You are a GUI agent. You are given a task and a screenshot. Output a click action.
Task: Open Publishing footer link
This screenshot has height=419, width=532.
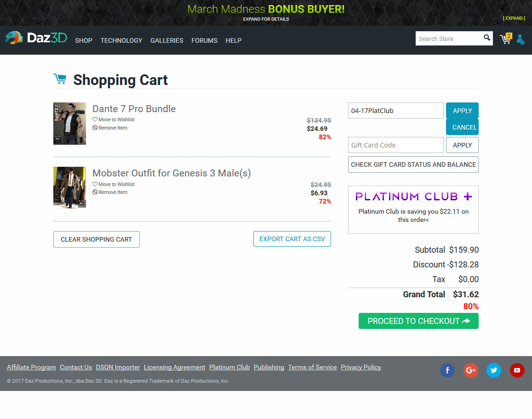(x=269, y=367)
